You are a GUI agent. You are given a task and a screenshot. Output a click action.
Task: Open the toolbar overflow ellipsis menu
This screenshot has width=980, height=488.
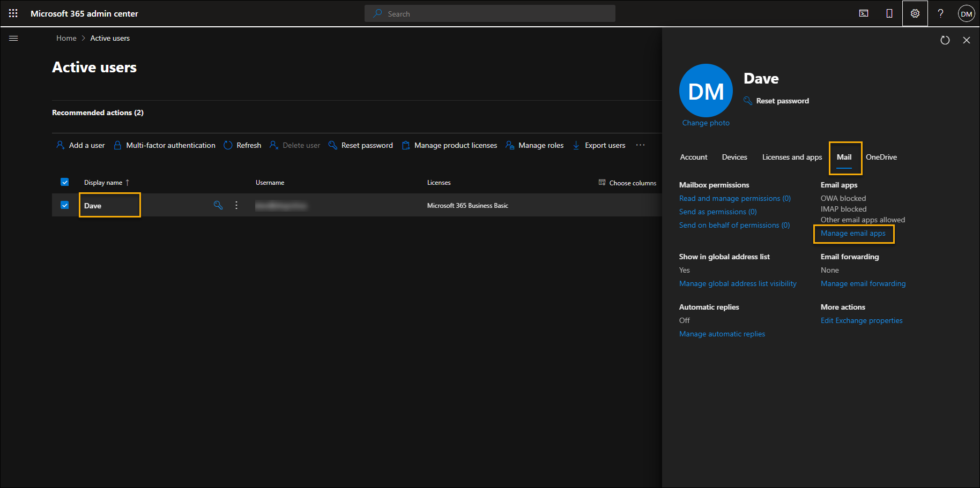[640, 145]
